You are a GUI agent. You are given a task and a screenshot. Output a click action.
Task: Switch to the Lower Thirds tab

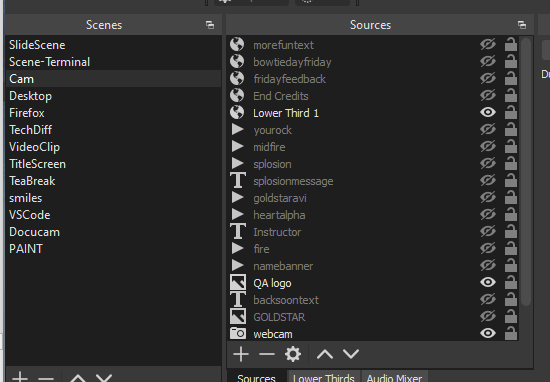coord(323,377)
